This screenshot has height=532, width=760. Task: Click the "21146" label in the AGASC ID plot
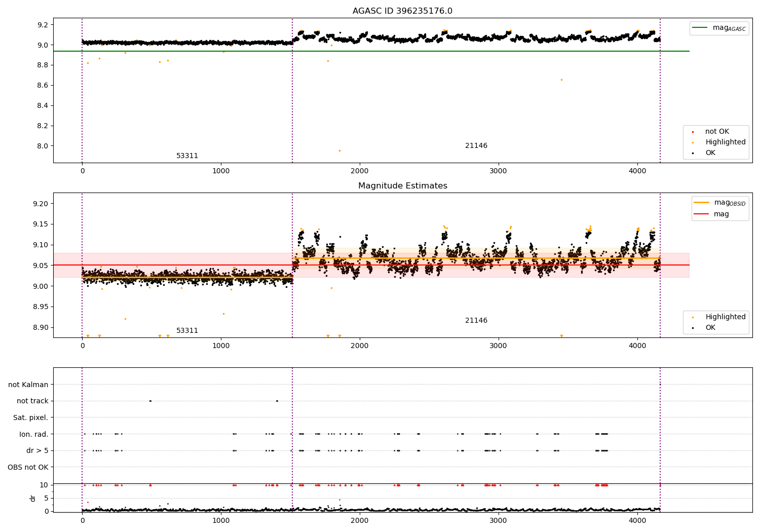[476, 146]
